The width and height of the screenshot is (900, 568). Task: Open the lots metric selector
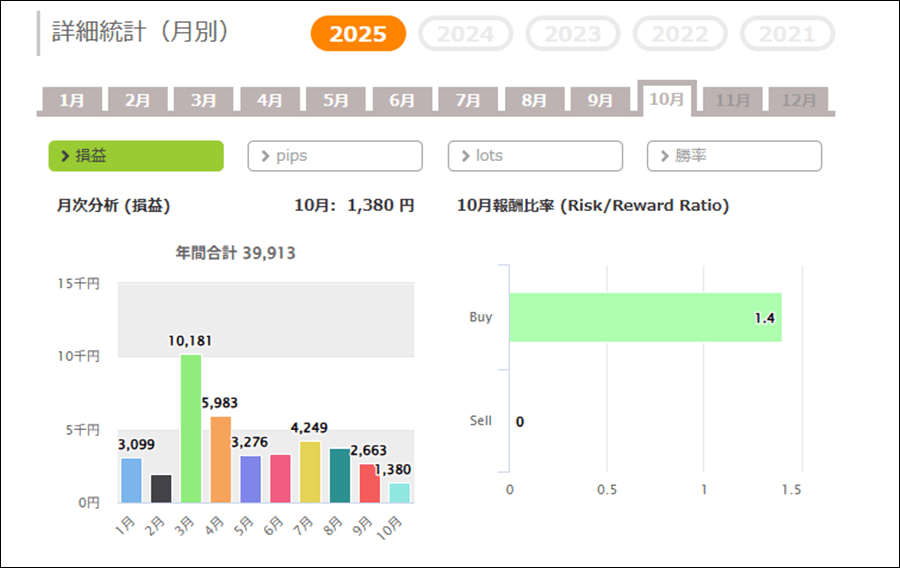(x=535, y=156)
